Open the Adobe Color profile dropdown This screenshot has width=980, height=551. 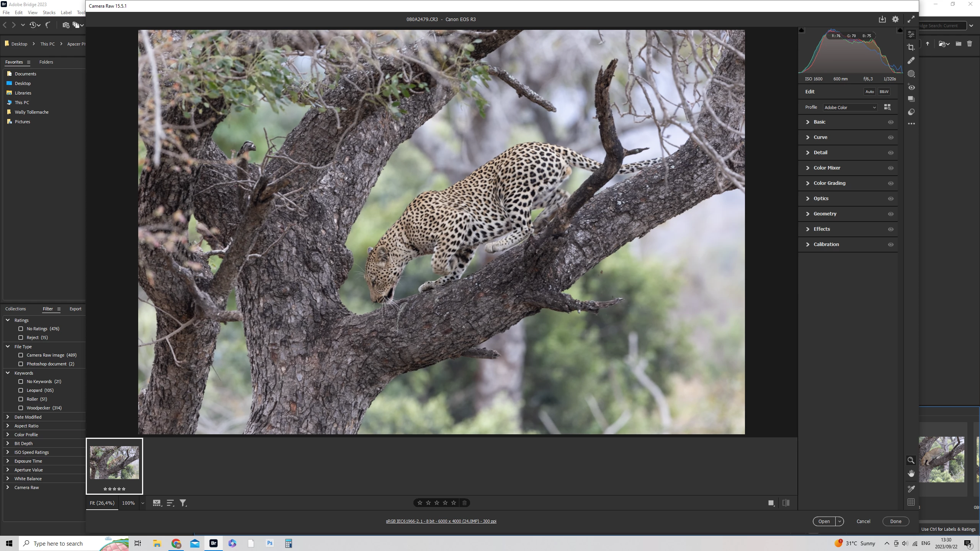pos(850,108)
